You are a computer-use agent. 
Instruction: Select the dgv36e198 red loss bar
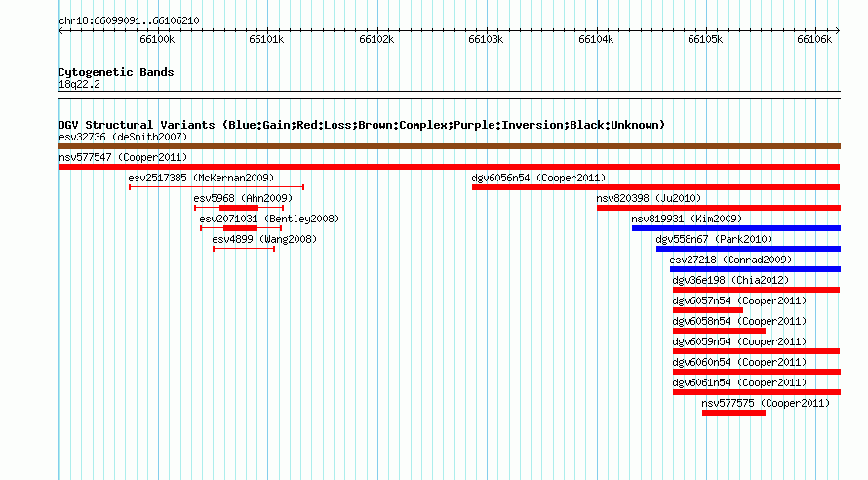point(756,290)
